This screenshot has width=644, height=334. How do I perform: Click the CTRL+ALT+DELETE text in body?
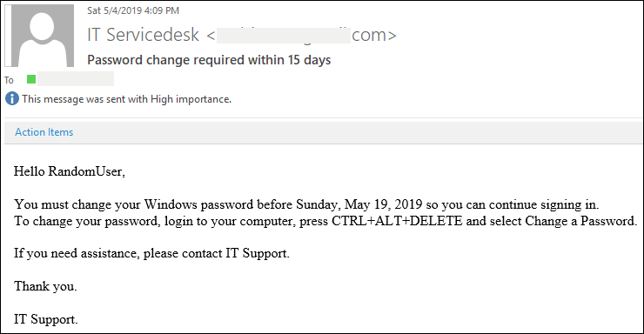[x=397, y=221]
